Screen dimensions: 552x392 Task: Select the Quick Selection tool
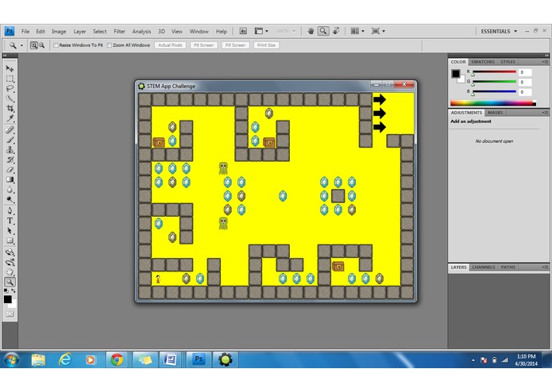pyautogui.click(x=10, y=98)
